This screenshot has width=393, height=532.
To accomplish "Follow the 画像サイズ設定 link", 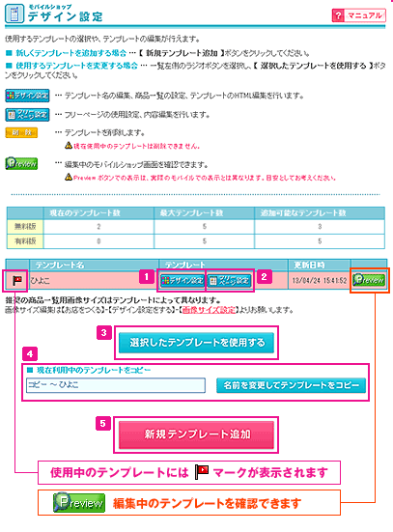I will [209, 310].
